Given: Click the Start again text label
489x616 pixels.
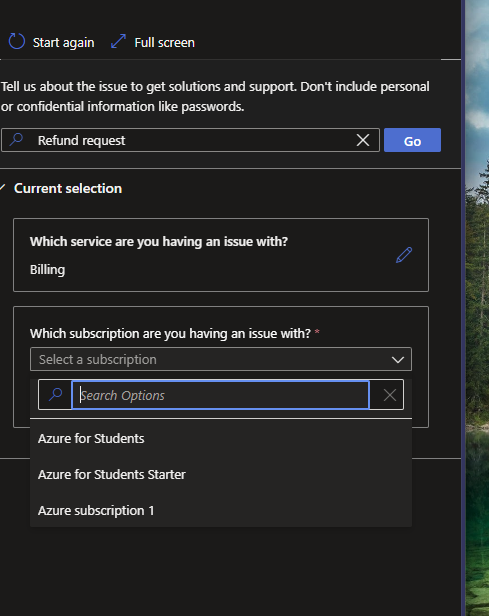Looking at the screenshot, I should [x=63, y=42].
